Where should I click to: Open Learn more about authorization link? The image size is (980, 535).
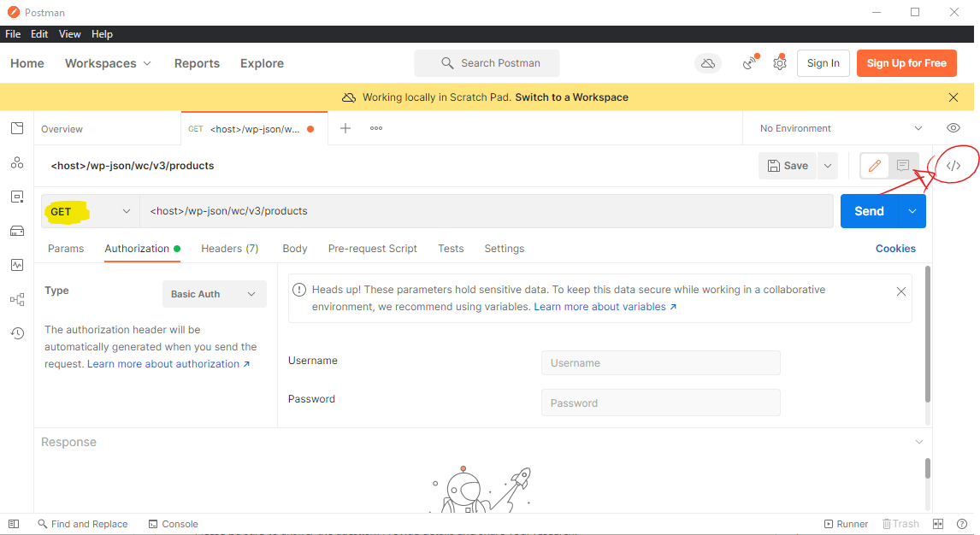[x=168, y=364]
